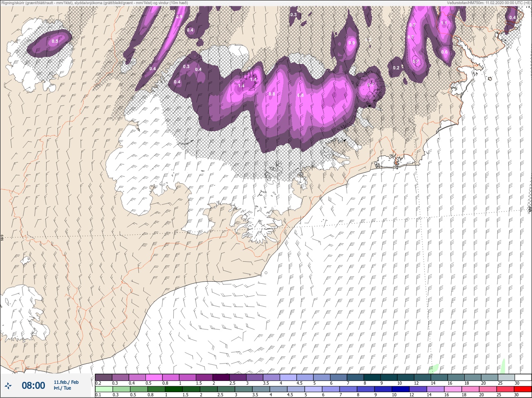
Task: Click the 08:00 forecast time display
Action: 33,386
